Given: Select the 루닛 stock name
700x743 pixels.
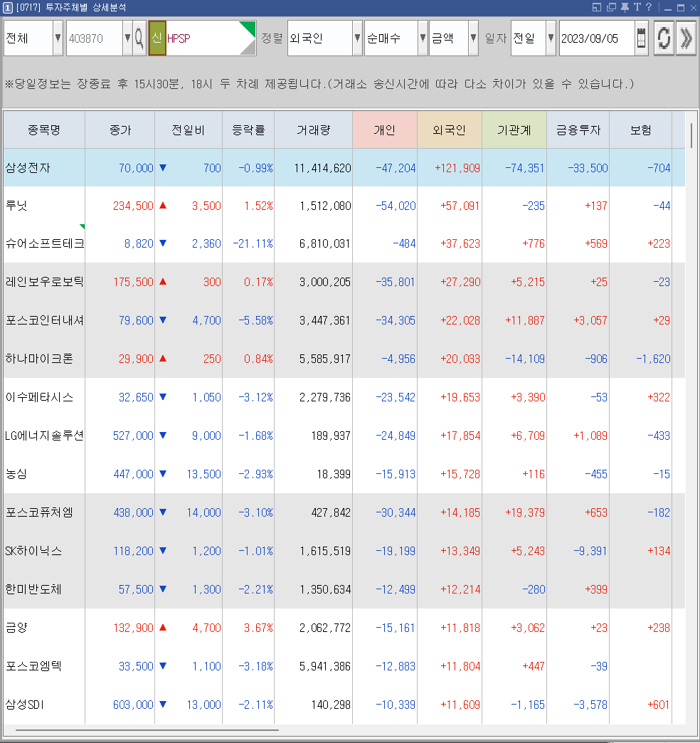Looking at the screenshot, I should (x=16, y=206).
